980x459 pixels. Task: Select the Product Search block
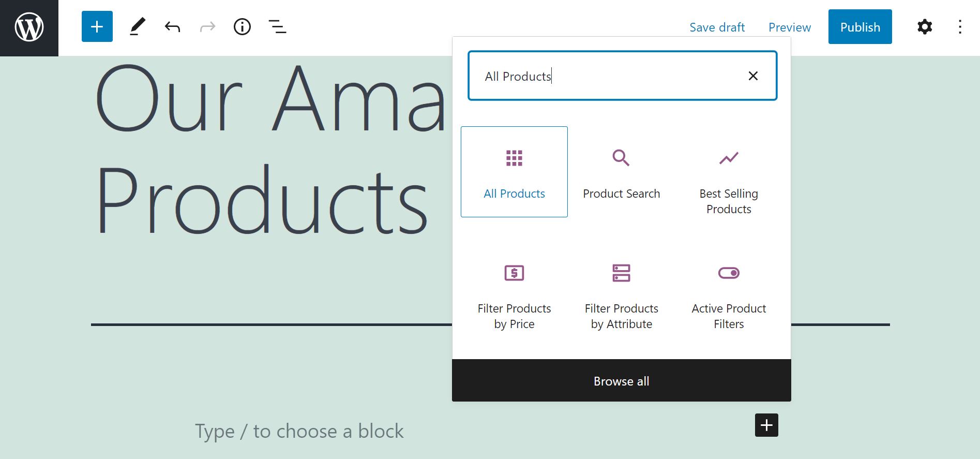tap(621, 171)
